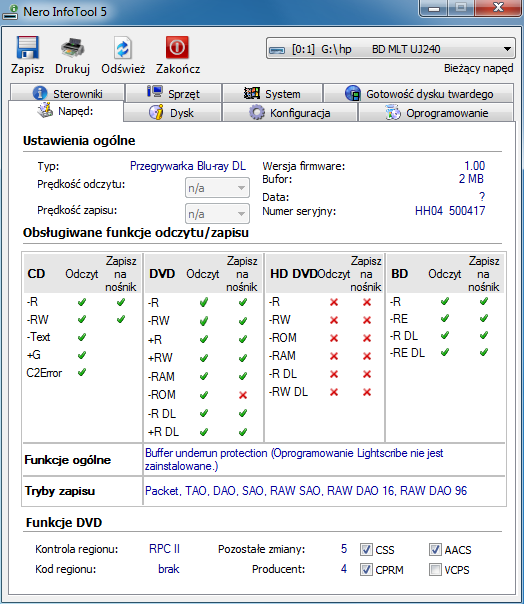Click the Sprzęt computer icon

[155, 92]
